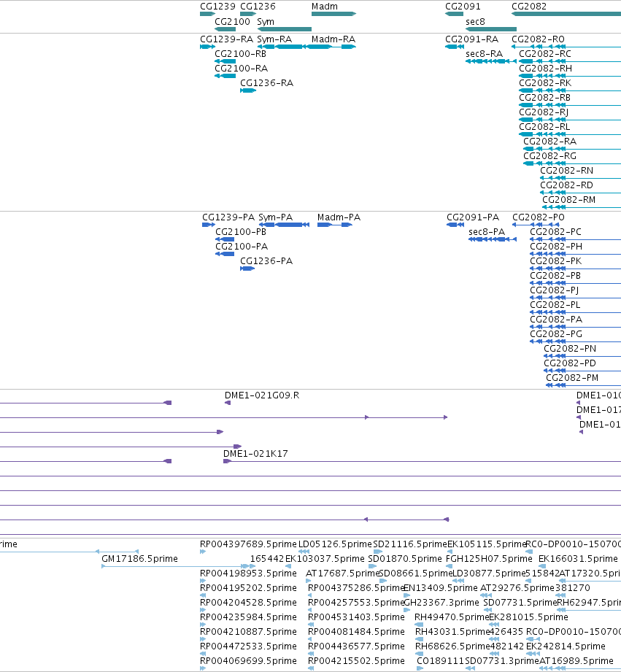
Task: Select the CG2082-RM transcript label
Action: [568, 199]
